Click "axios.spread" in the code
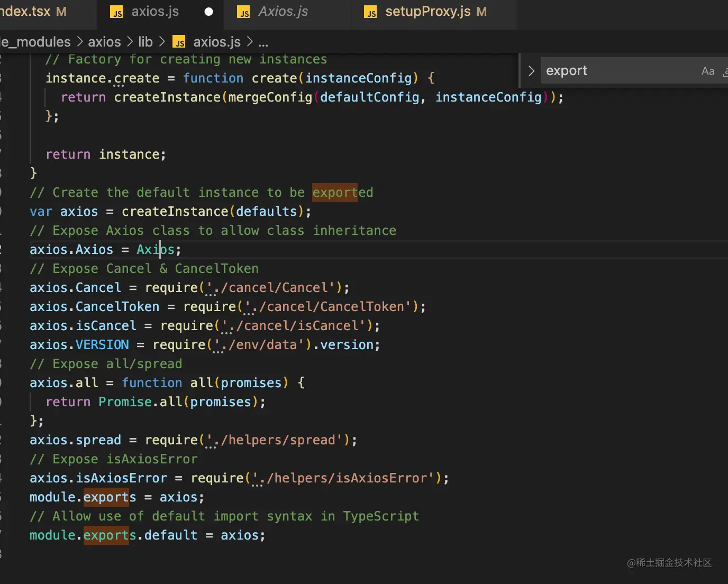 pos(76,440)
